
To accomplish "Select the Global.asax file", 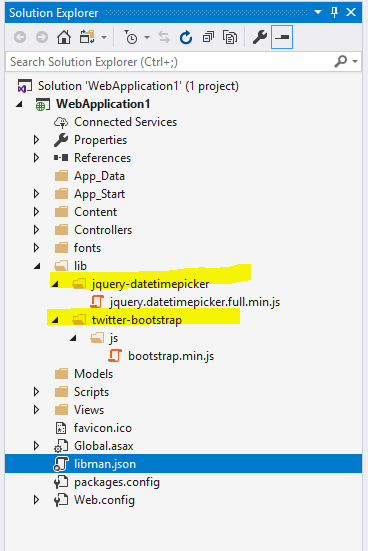I will coord(103,446).
